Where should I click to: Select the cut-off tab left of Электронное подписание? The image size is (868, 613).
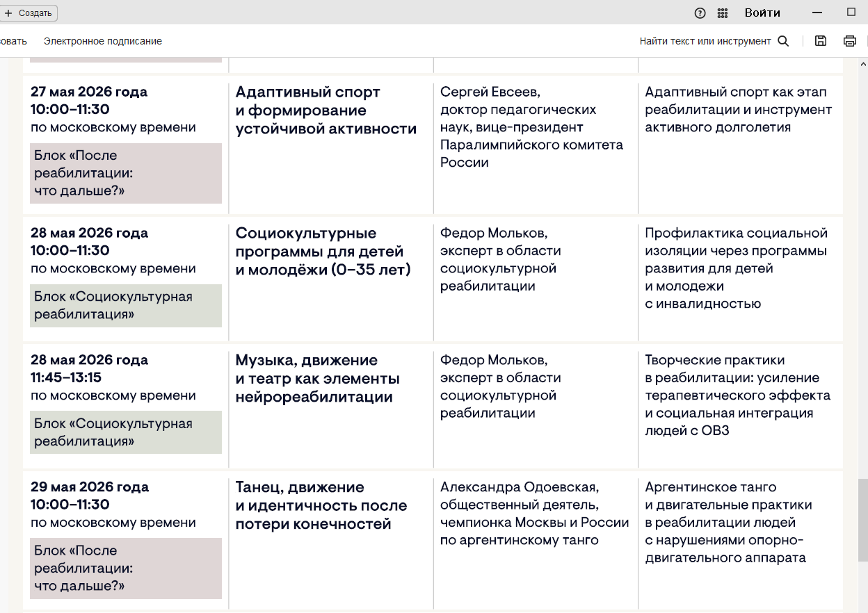click(13, 41)
